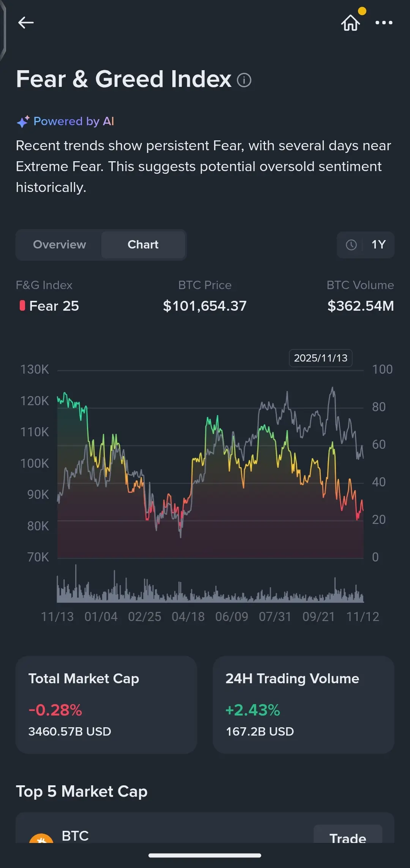The width and height of the screenshot is (410, 868).
Task: Open the home icon
Action: point(350,23)
